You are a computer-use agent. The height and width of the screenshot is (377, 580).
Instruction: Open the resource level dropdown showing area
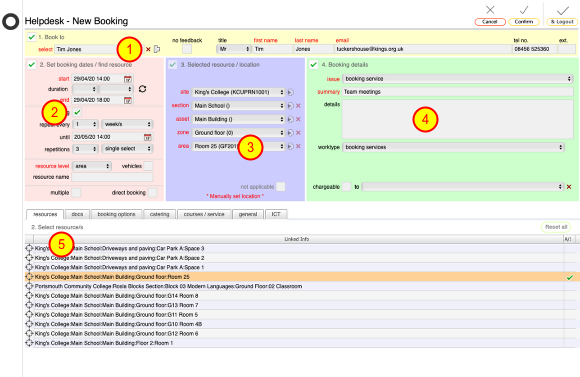[92, 166]
